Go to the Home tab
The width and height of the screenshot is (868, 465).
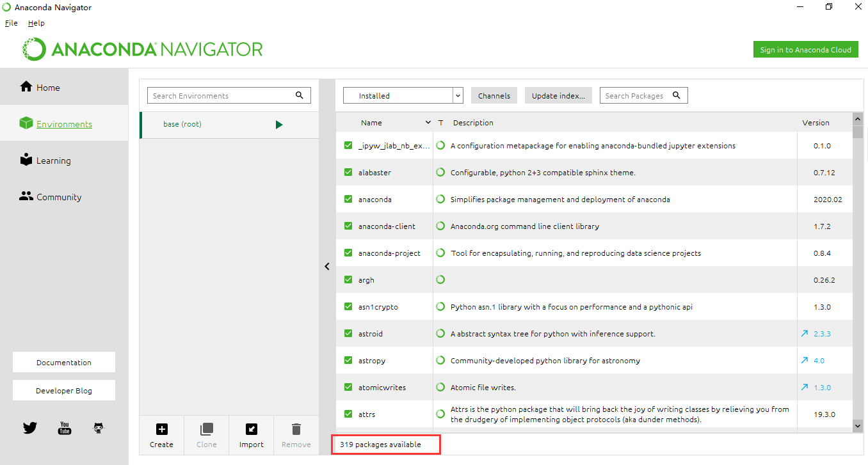[x=64, y=87]
